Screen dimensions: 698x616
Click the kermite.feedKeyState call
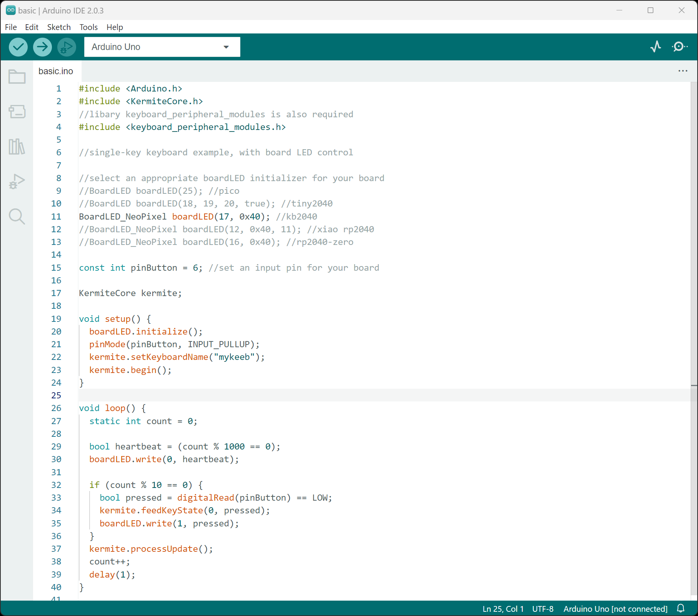click(185, 510)
